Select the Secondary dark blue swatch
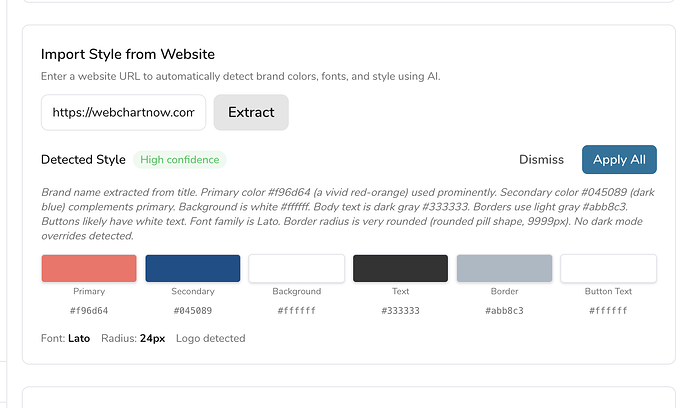This screenshot has width=690, height=408. pyautogui.click(x=193, y=268)
